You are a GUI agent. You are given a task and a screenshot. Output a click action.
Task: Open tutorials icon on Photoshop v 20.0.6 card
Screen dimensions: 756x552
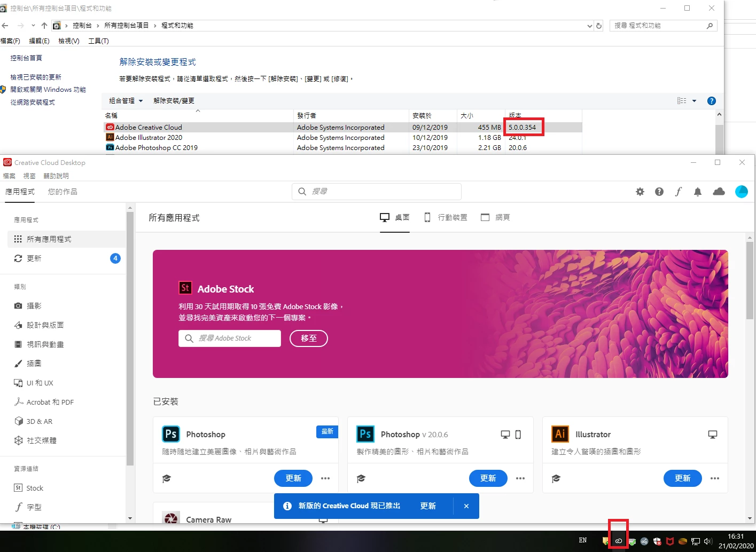click(361, 478)
